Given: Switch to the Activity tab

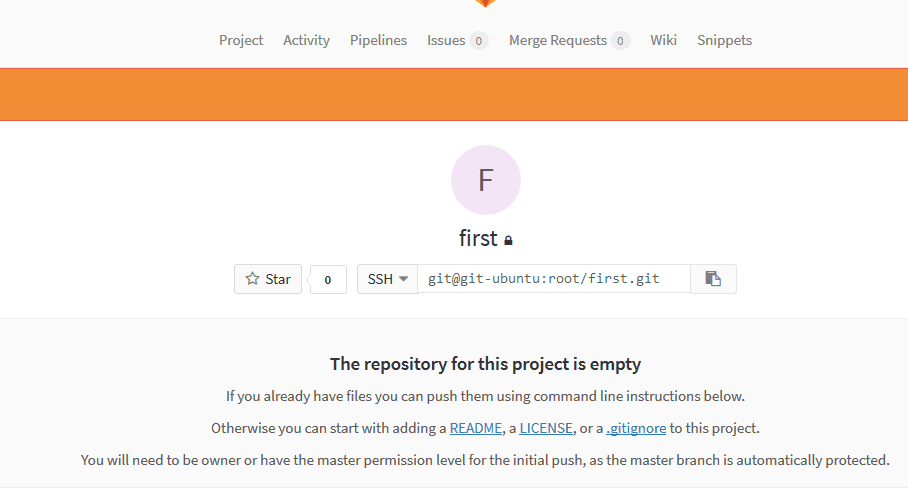Looking at the screenshot, I should pyautogui.click(x=306, y=41).
